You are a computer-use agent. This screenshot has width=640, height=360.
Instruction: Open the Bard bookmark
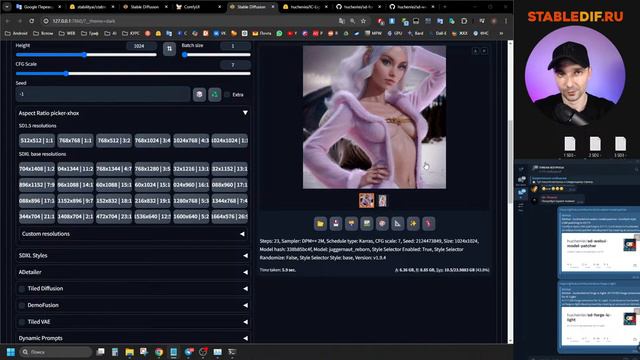416,33
